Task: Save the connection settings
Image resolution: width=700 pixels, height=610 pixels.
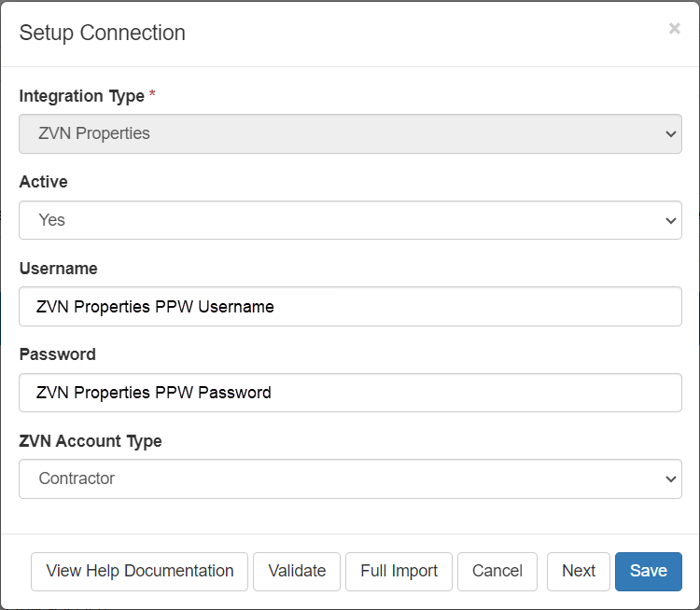Action: [649, 571]
